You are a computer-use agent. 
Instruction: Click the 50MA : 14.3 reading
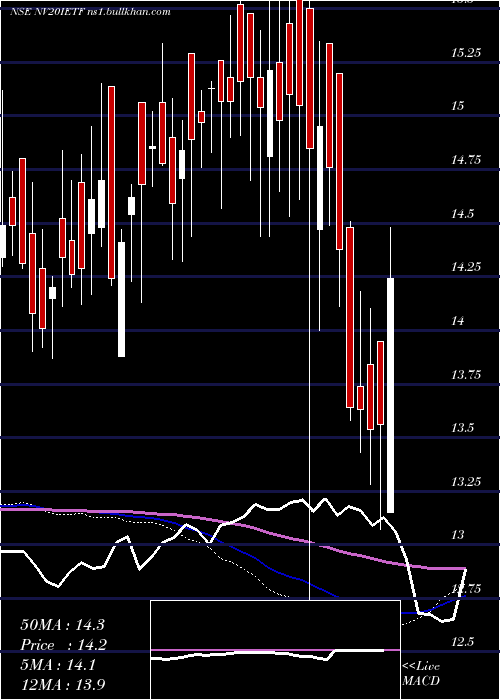point(62,625)
